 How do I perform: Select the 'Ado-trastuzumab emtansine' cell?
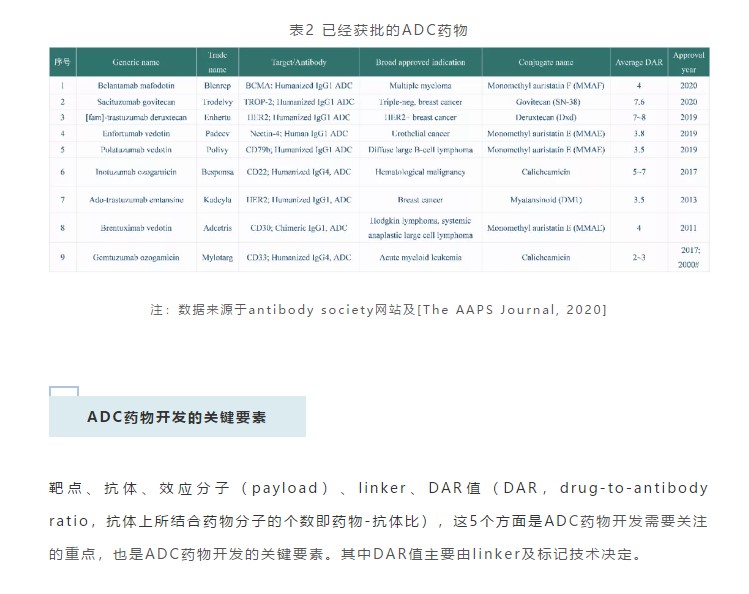[136, 200]
